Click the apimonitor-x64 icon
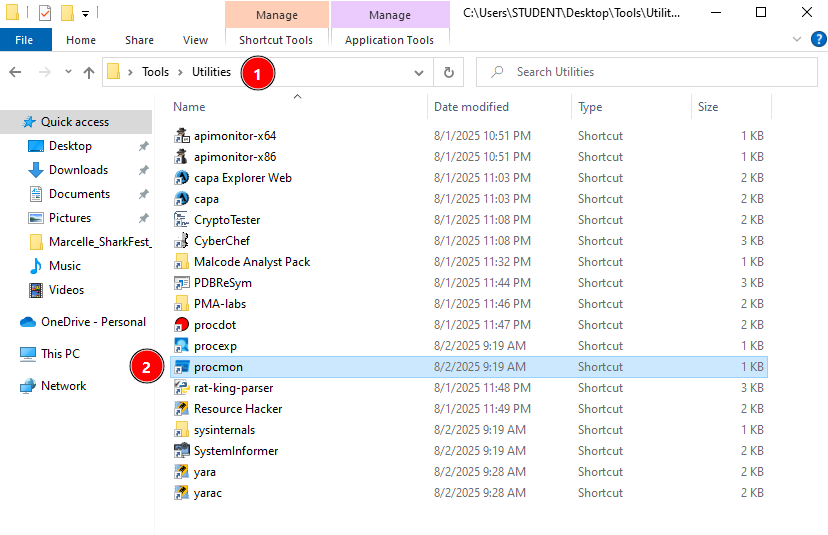828x535 pixels. point(181,136)
